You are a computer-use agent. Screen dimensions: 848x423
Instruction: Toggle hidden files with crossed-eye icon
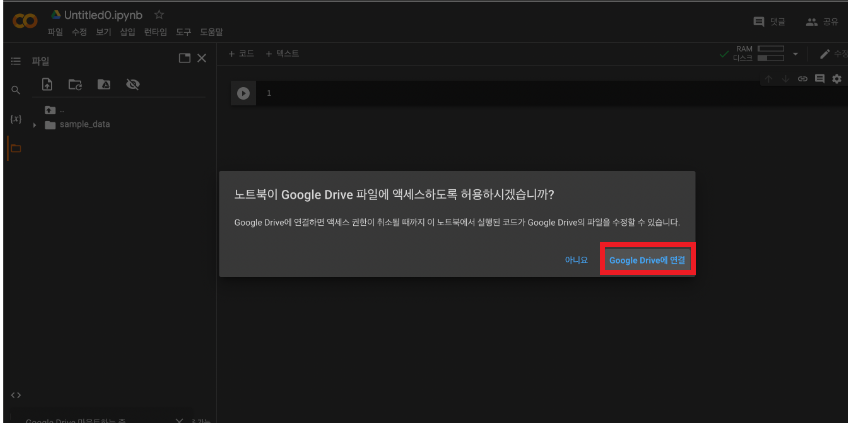point(132,84)
